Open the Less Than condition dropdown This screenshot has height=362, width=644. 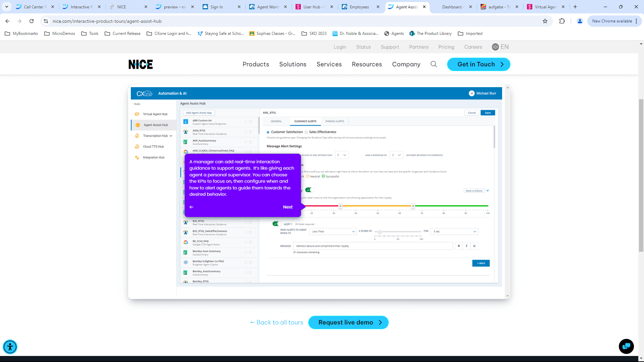point(333,232)
